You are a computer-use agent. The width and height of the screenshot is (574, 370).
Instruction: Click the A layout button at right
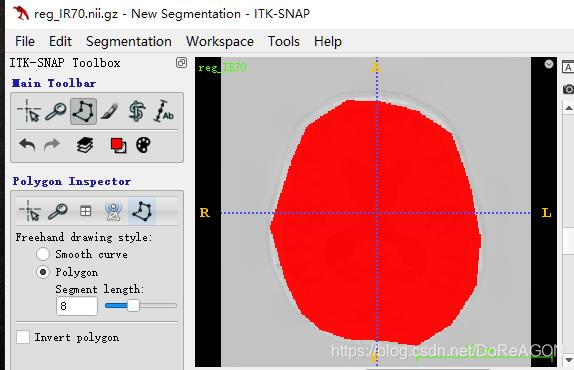click(x=568, y=67)
